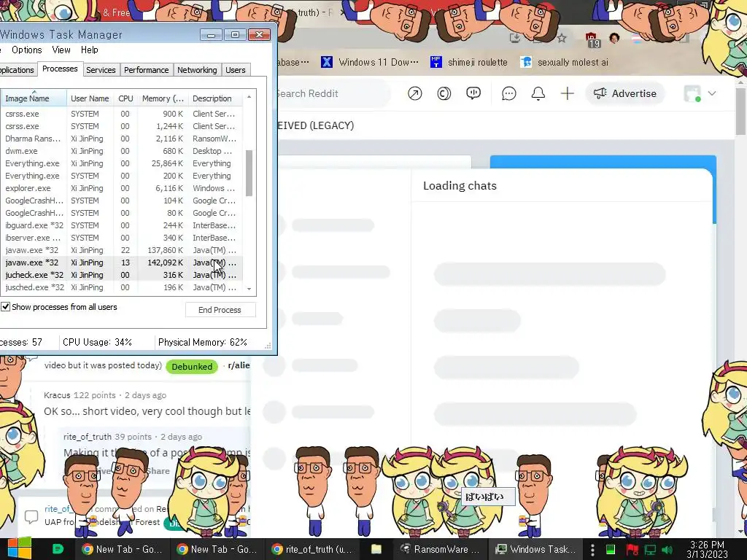Open shimeji roulette bookmark
The image size is (747, 560).
point(469,63)
